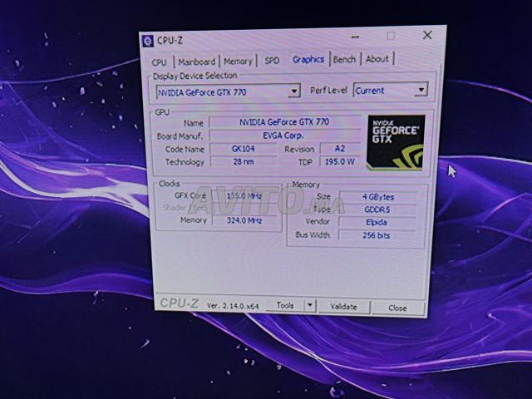Click the GFX Core clock value
This screenshot has height=399, width=532.
(244, 196)
